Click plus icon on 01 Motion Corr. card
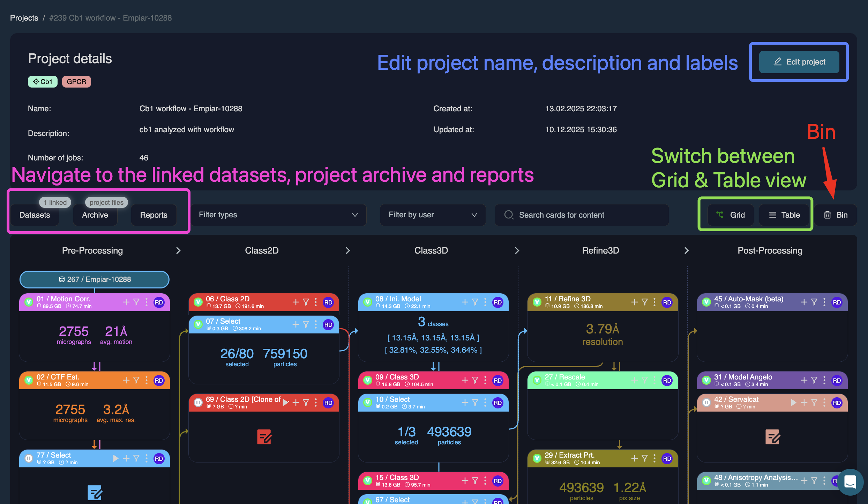This screenshot has height=504, width=868. coord(126,302)
